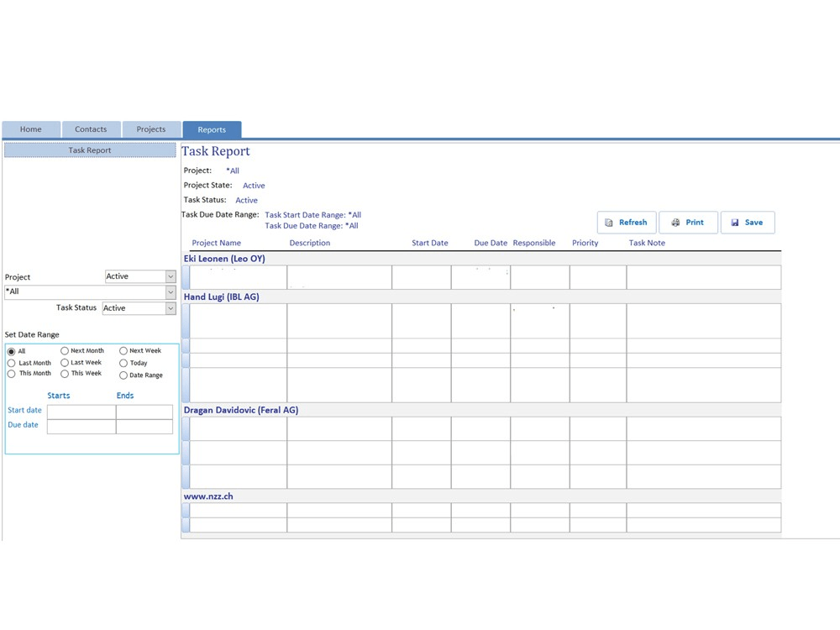Select the Home tab
Viewport: 840px width, 630px height.
click(x=31, y=129)
